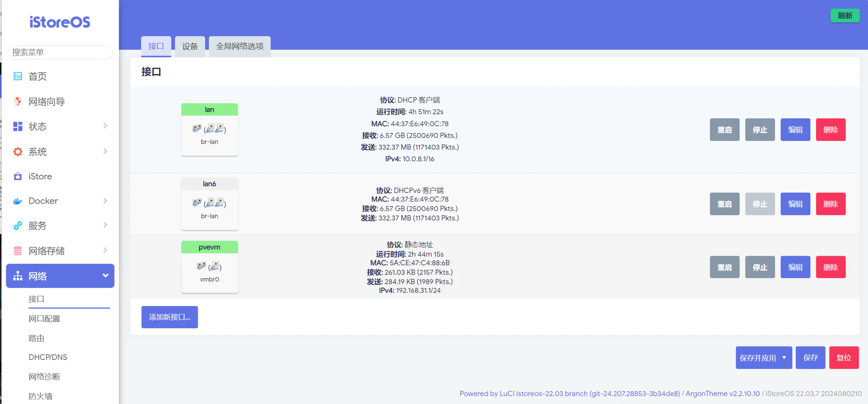
Task: Open 网络向导 network wizard icon
Action: point(18,101)
